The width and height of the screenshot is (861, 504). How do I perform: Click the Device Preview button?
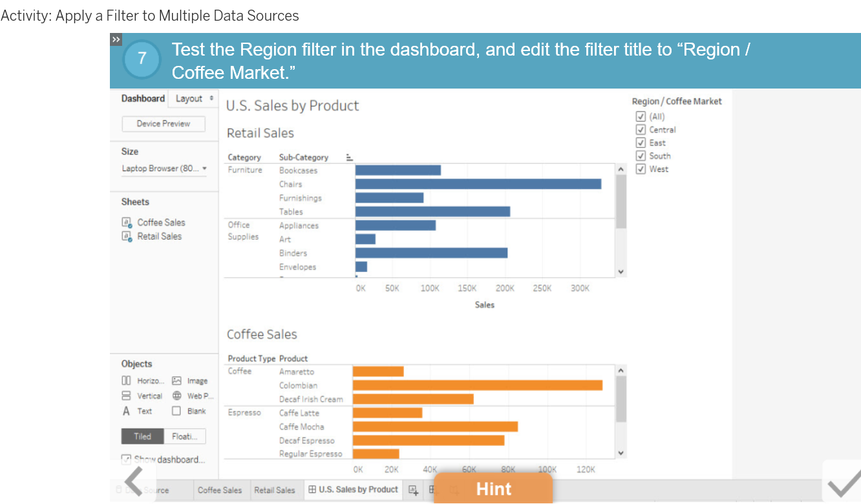tap(164, 123)
